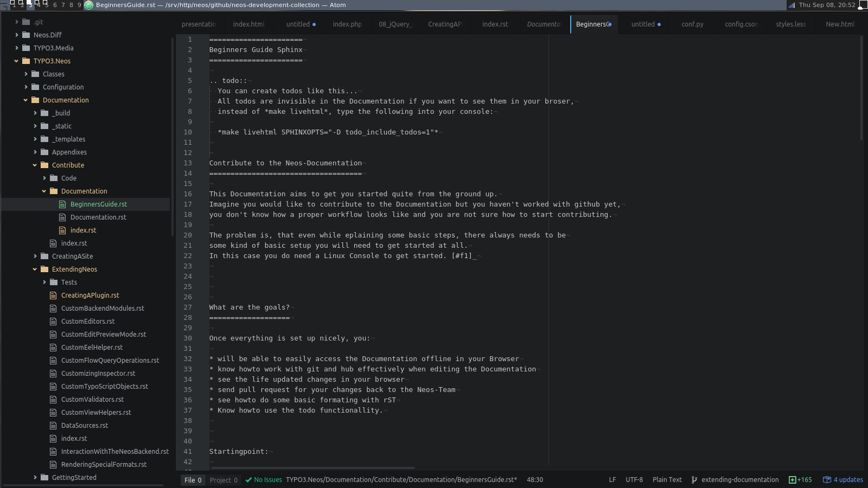Expand the Configuration folder

[26, 87]
